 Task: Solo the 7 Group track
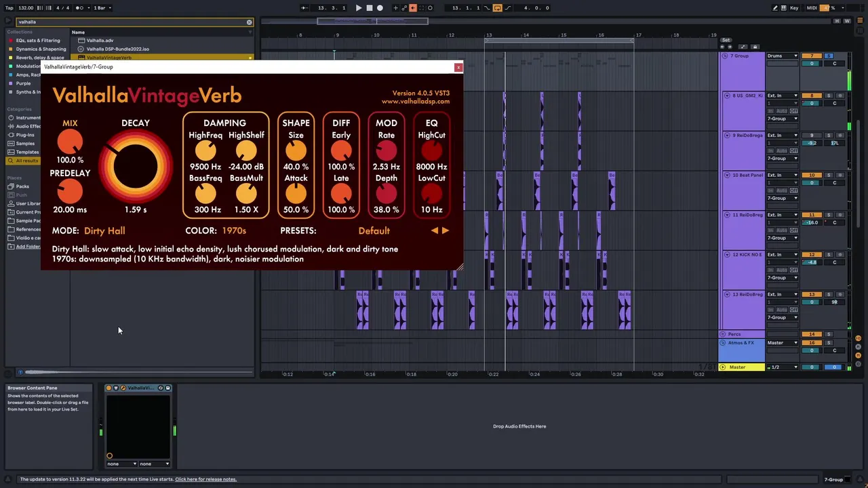(829, 56)
